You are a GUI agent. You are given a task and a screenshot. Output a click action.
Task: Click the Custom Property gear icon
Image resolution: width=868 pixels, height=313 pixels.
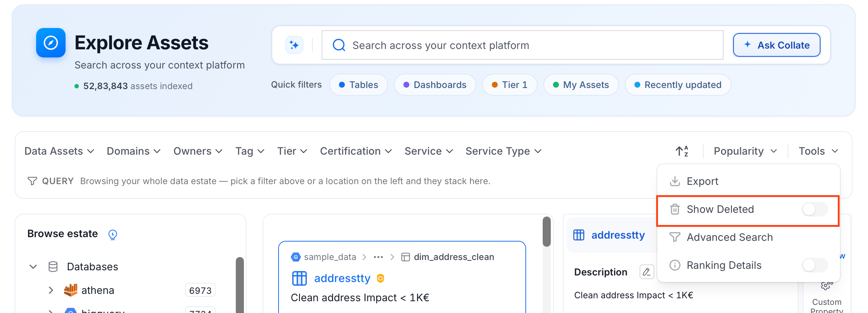pos(827,286)
